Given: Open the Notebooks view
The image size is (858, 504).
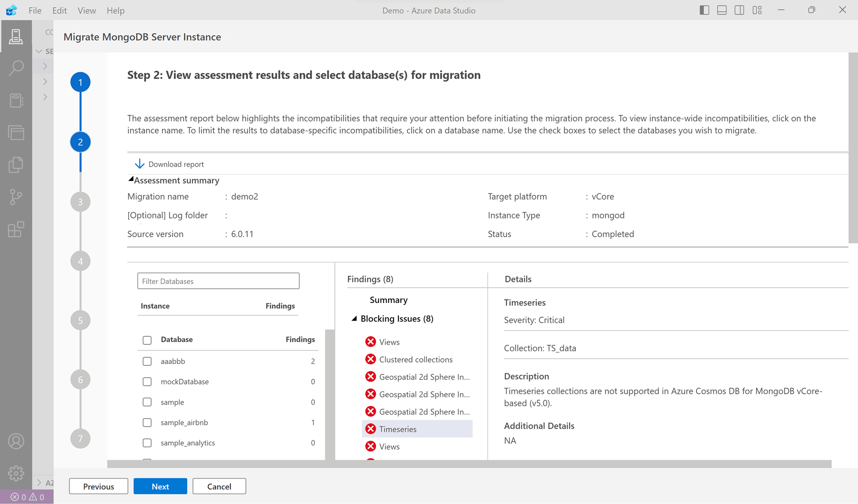Looking at the screenshot, I should [x=16, y=101].
